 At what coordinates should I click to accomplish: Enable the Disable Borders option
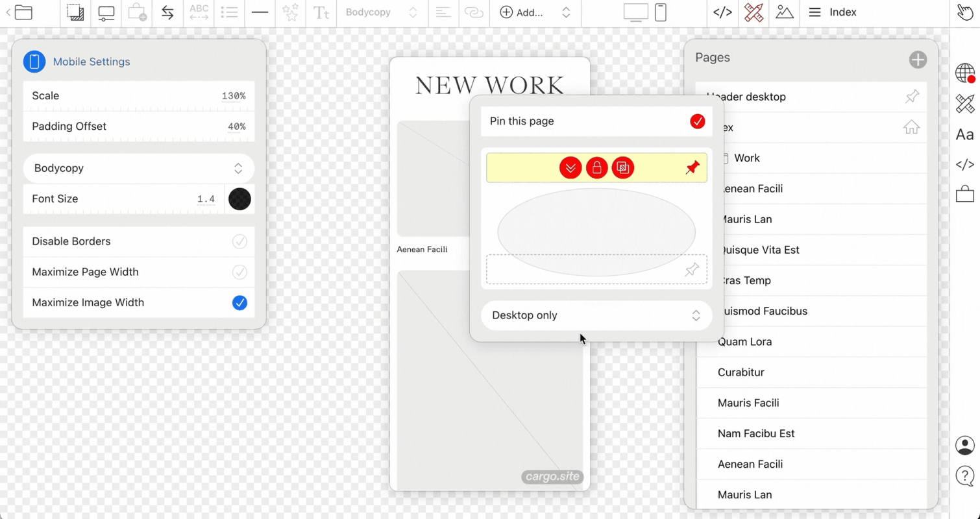[x=239, y=241]
